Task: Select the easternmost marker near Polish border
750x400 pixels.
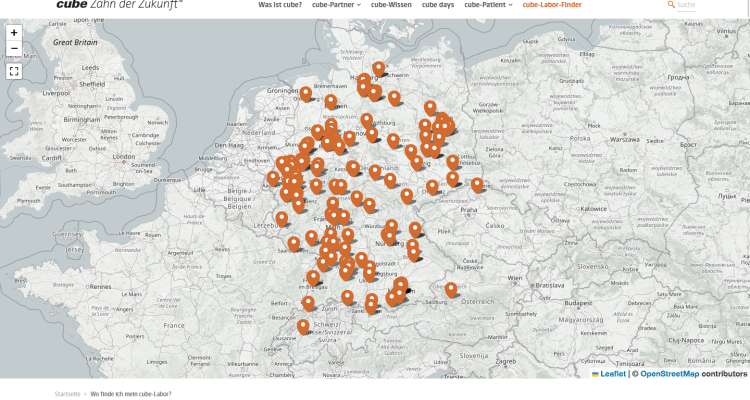Action: tap(477, 186)
